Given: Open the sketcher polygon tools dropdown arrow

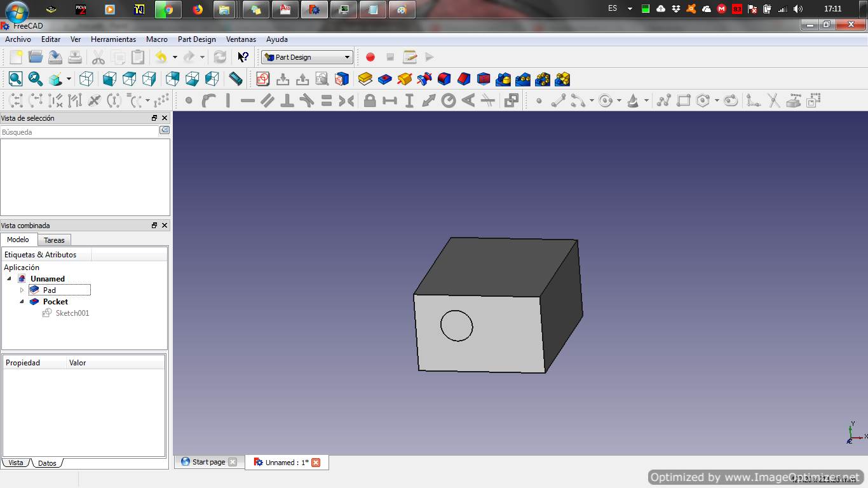Looking at the screenshot, I should pyautogui.click(x=717, y=100).
